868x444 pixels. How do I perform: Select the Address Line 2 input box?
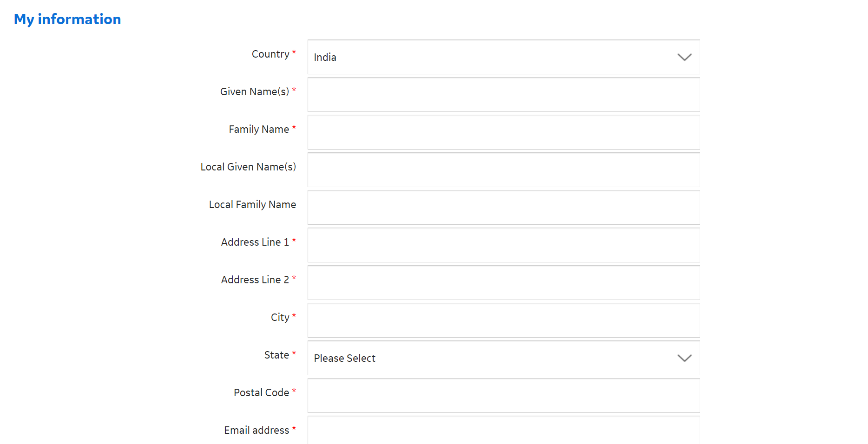click(x=504, y=283)
